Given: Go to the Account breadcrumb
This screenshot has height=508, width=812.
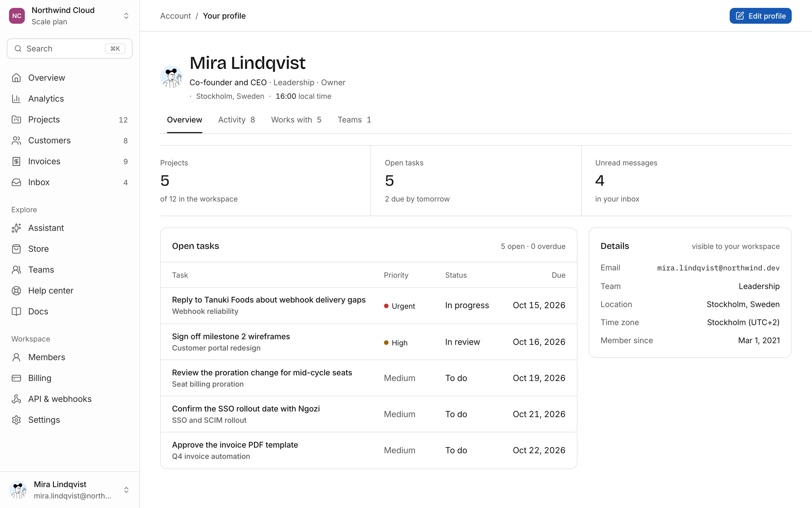Looking at the screenshot, I should tap(175, 16).
